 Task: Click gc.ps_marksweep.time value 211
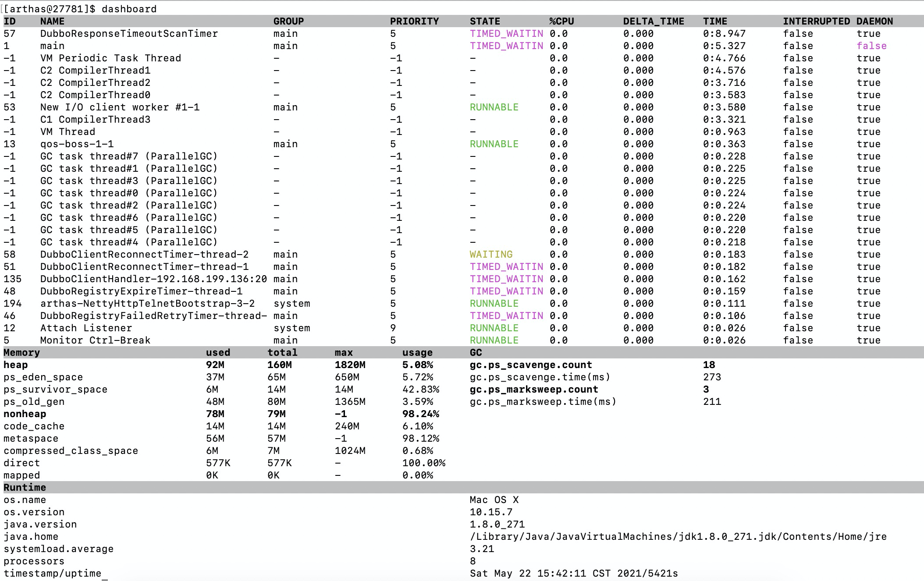tap(712, 401)
